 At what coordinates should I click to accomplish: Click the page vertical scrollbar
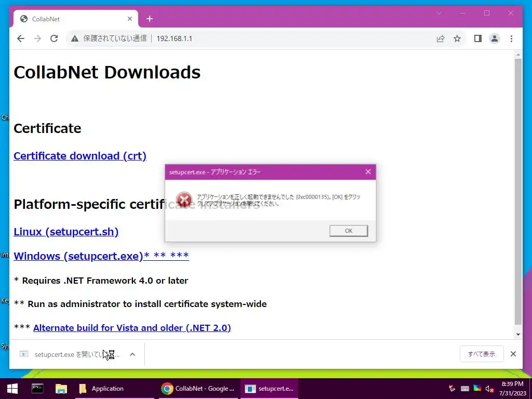coord(518,192)
